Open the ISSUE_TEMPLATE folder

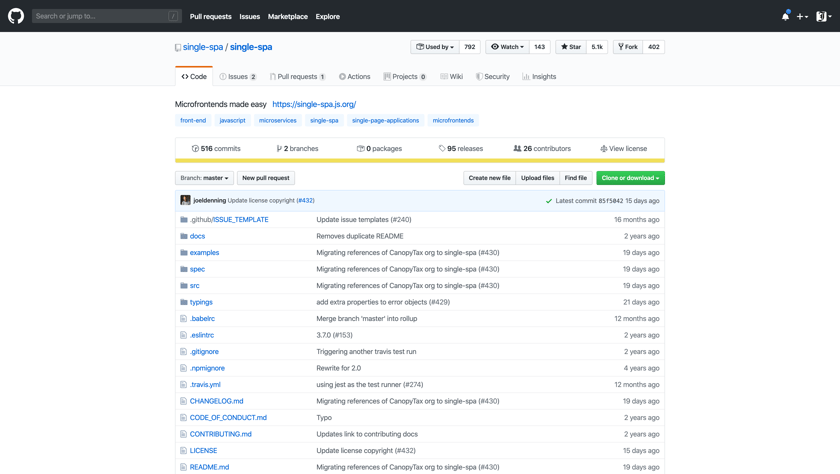[241, 220]
